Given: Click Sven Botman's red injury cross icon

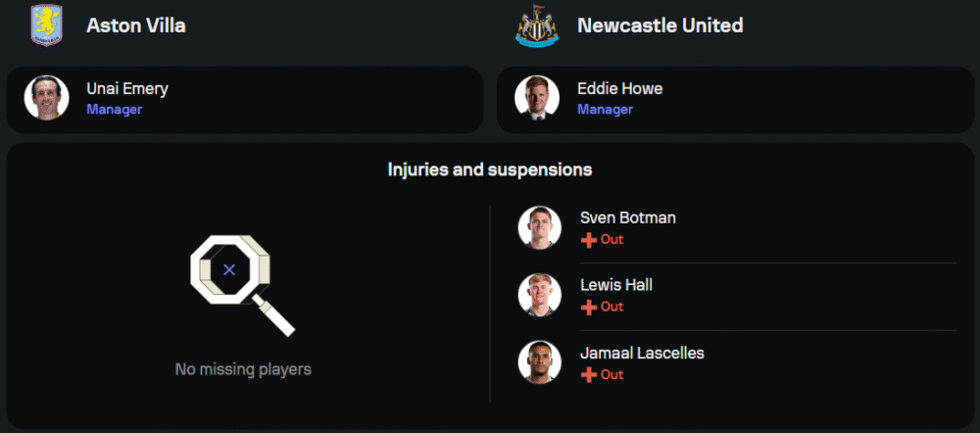Looking at the screenshot, I should (x=588, y=240).
